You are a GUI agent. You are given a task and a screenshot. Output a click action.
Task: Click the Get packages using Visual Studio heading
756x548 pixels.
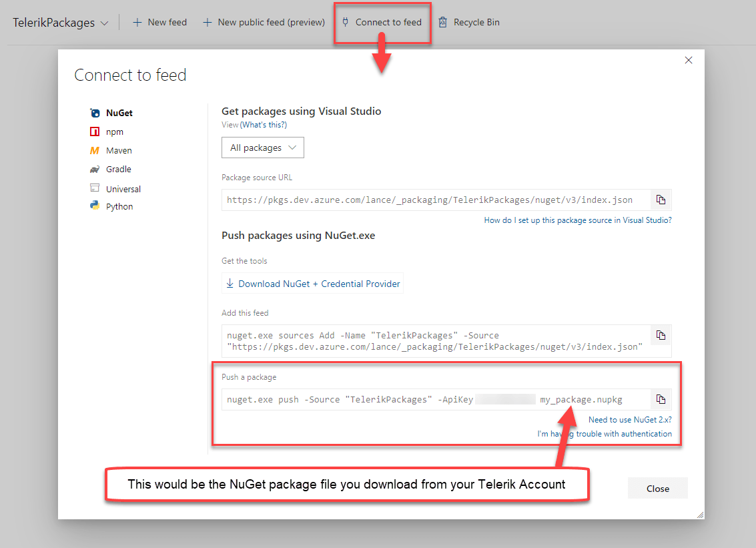pyautogui.click(x=302, y=111)
